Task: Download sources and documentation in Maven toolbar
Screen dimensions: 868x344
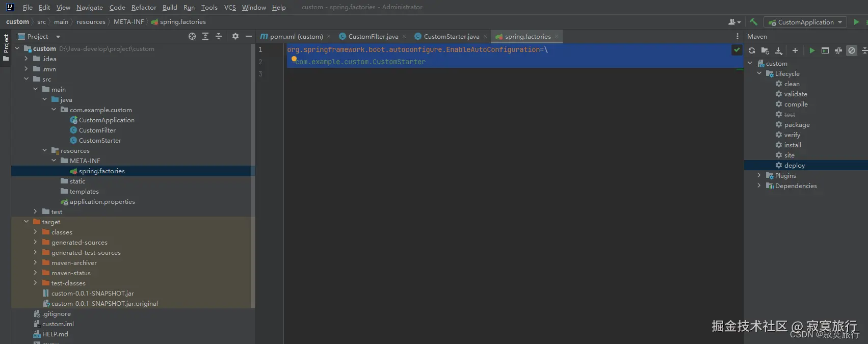Action: tap(779, 50)
